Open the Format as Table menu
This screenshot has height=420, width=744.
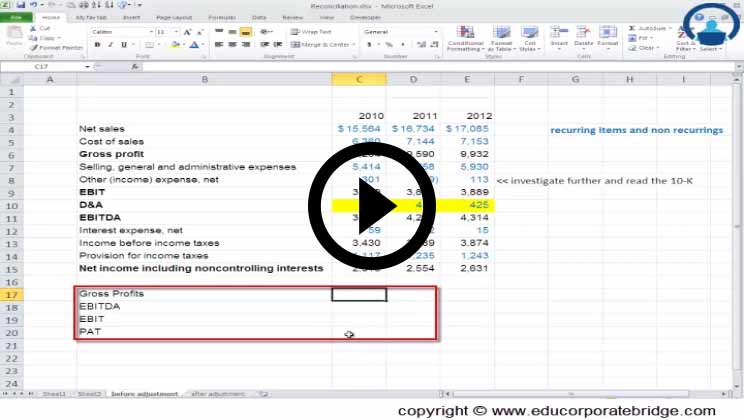point(501,39)
